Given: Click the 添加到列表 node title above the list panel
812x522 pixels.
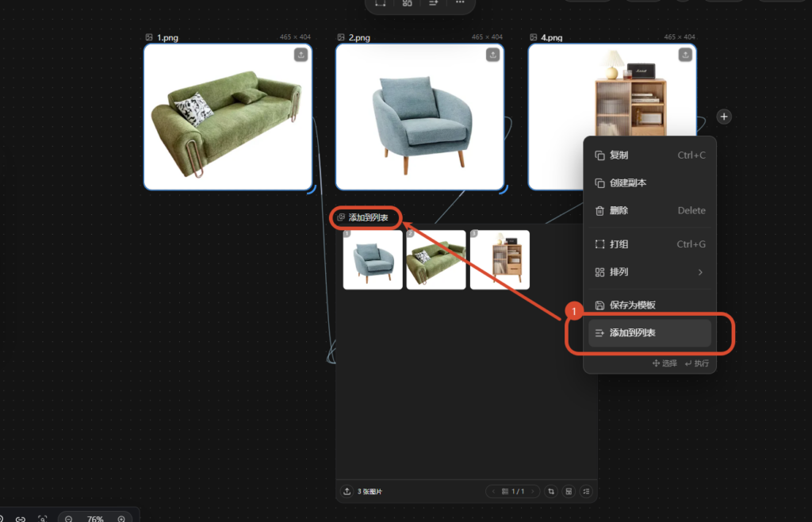Looking at the screenshot, I should click(368, 217).
